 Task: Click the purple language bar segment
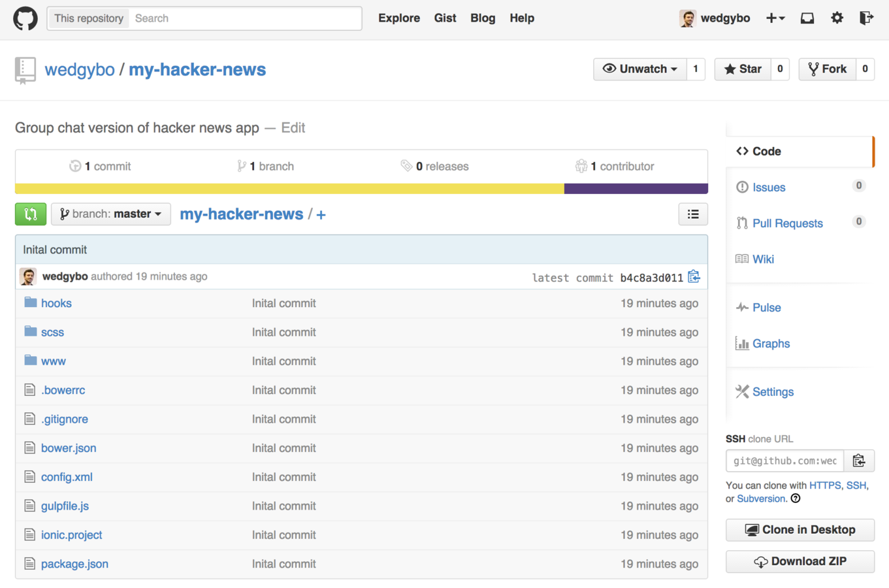[x=636, y=189]
